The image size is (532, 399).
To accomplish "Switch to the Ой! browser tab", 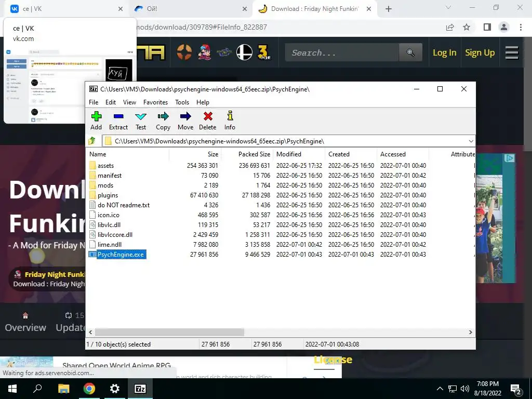I will pos(190,9).
